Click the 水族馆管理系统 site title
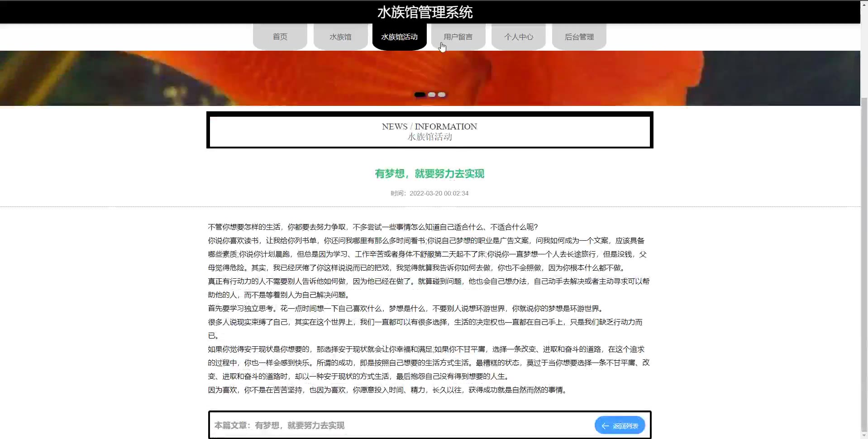 pyautogui.click(x=425, y=12)
